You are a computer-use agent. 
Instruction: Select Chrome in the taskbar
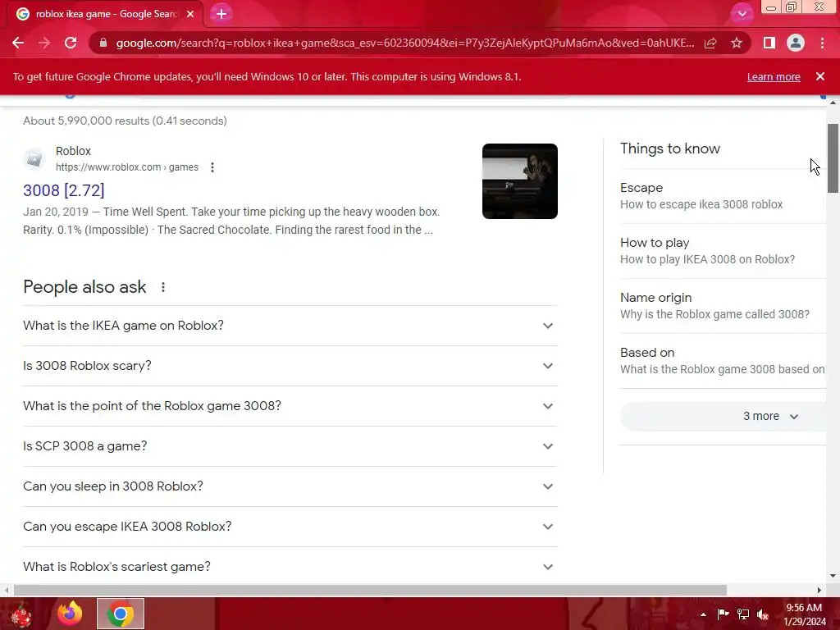click(x=121, y=614)
